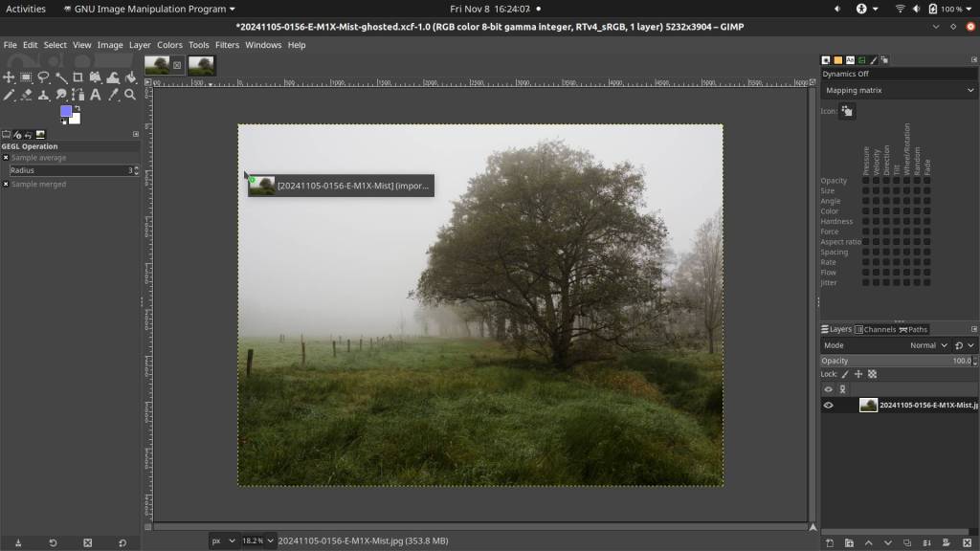Select the Text tool
Image resolution: width=980 pixels, height=551 pixels.
point(96,95)
